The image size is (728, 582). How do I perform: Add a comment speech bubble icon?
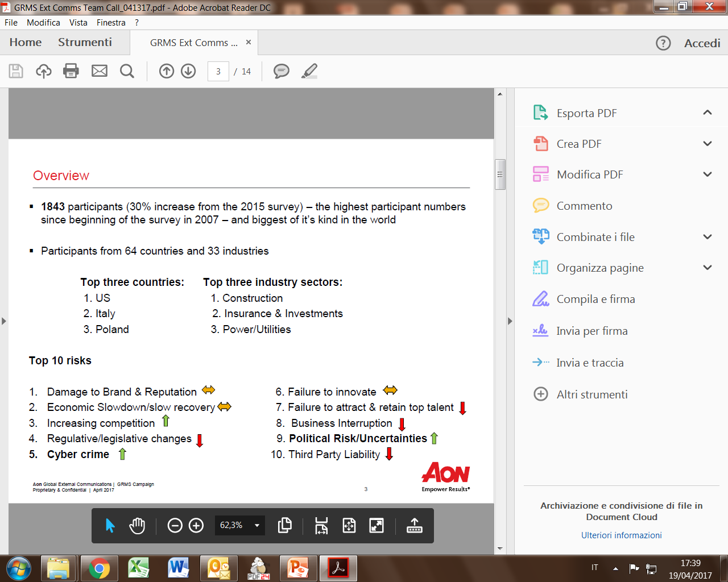281,71
